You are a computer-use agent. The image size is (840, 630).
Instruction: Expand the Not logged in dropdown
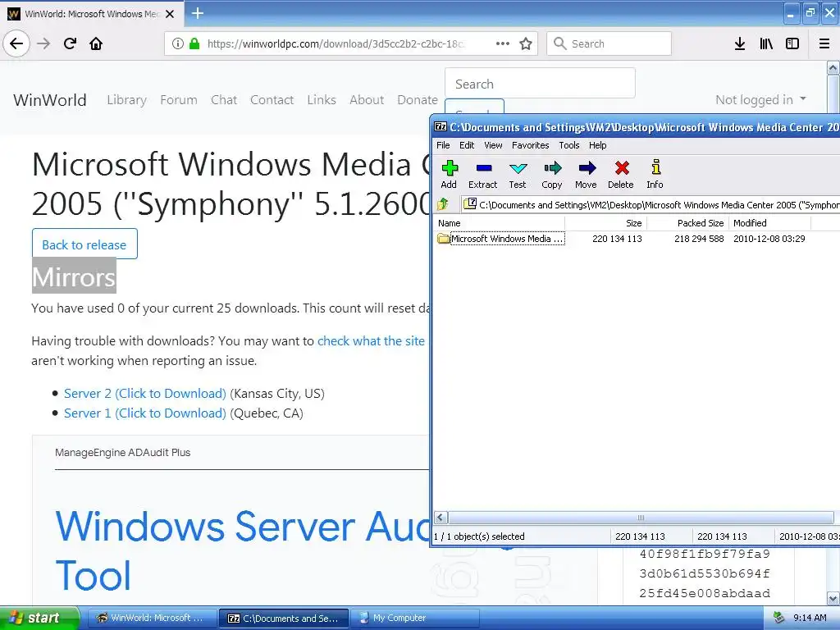(760, 99)
